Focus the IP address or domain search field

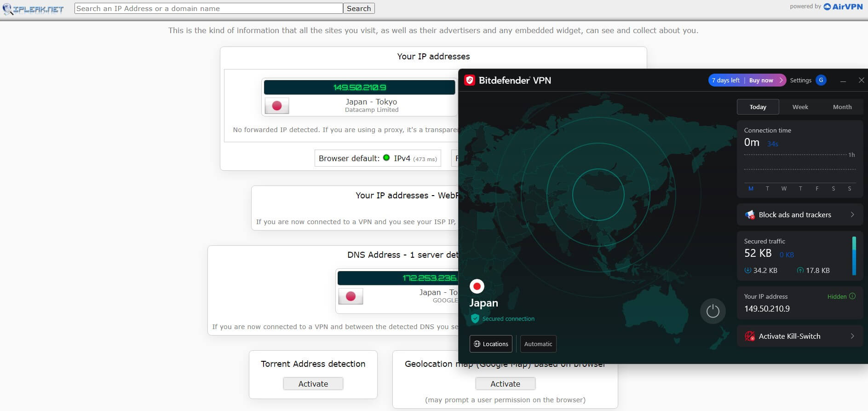[x=209, y=8]
